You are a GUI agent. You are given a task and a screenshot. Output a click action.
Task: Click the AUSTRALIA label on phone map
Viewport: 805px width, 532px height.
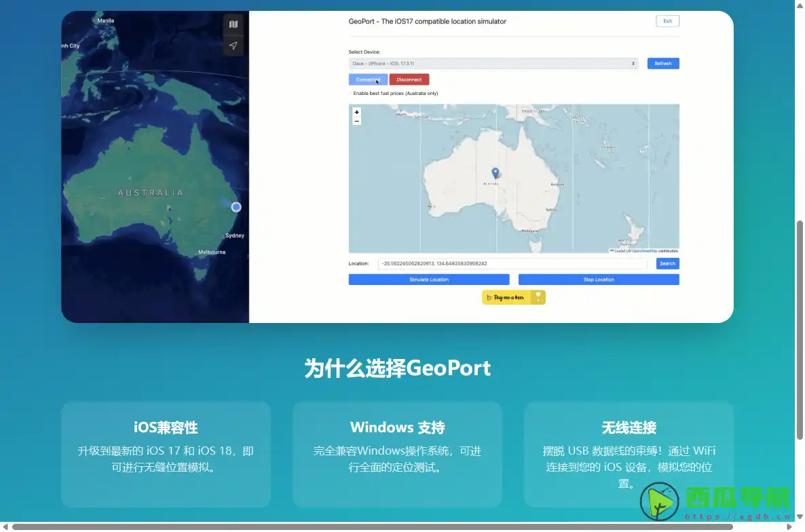tap(151, 193)
